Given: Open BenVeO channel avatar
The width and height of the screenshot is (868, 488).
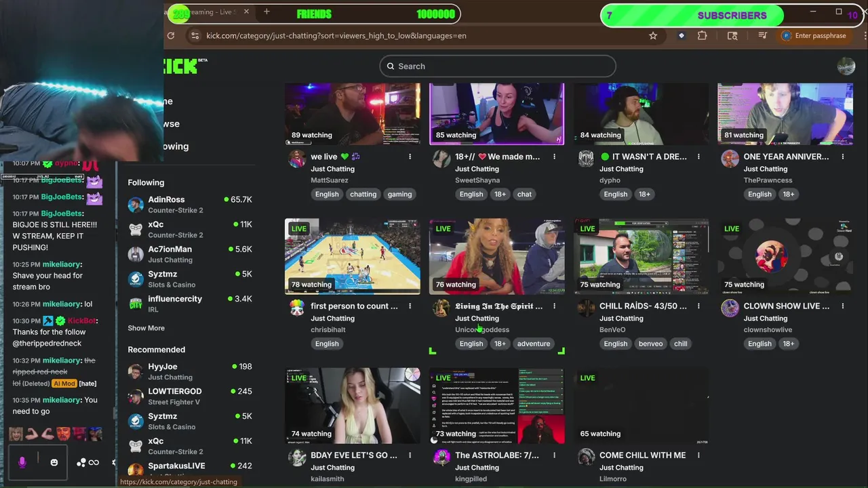Looking at the screenshot, I should click(586, 308).
